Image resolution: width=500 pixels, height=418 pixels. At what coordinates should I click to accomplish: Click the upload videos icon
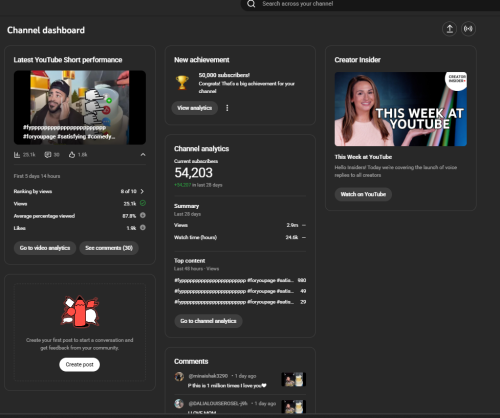tap(449, 29)
